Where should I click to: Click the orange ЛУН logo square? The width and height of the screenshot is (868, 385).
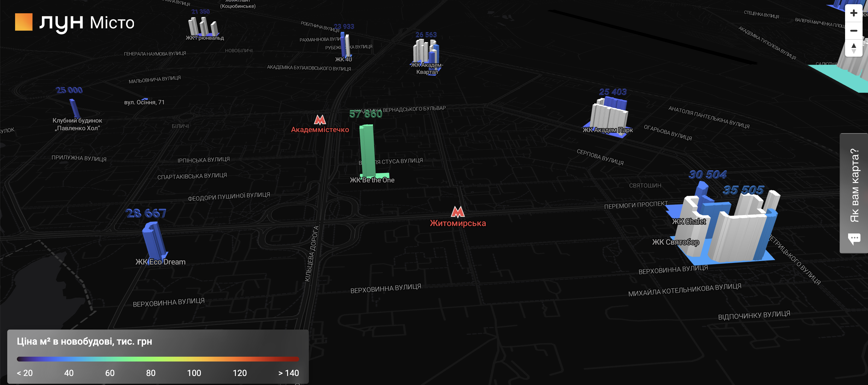pyautogui.click(x=24, y=22)
